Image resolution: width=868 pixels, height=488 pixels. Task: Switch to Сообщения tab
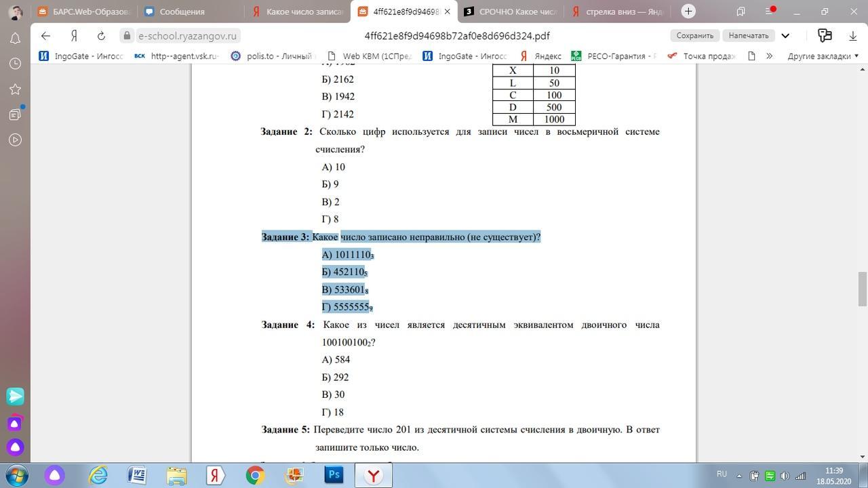click(191, 12)
